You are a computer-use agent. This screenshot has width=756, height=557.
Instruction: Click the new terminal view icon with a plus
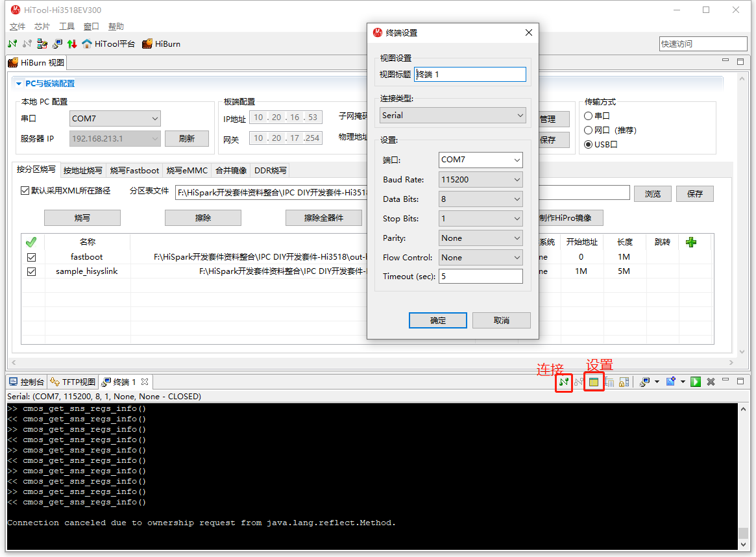tap(670, 382)
